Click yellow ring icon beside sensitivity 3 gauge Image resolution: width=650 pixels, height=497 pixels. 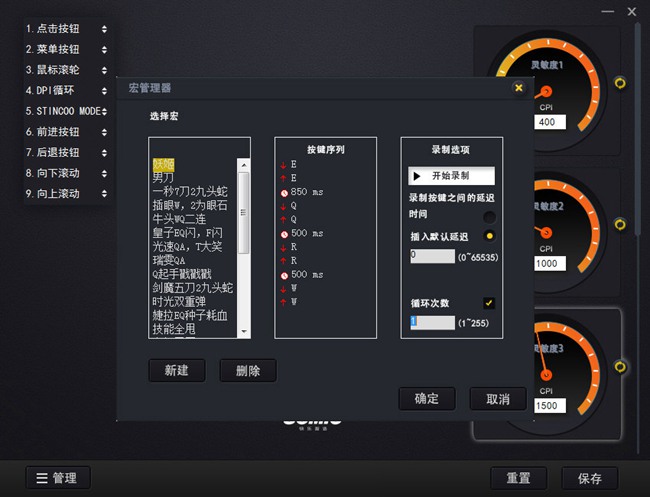(x=620, y=366)
